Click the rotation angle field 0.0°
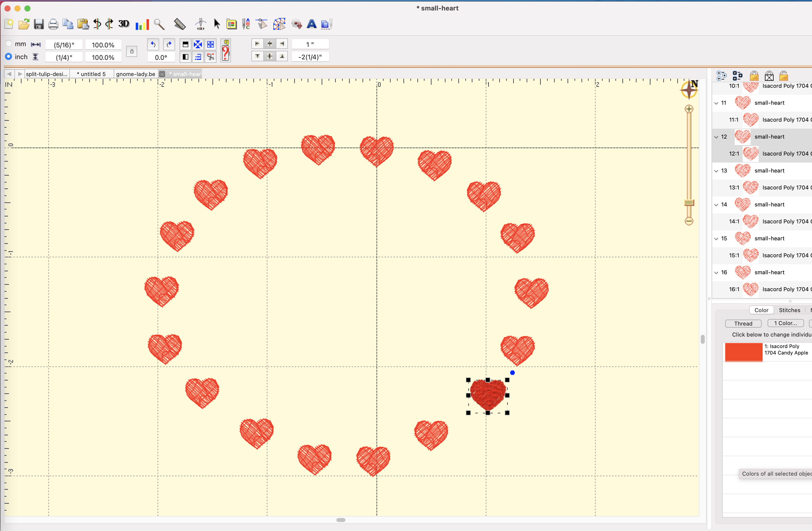This screenshot has height=531, width=812. (161, 57)
